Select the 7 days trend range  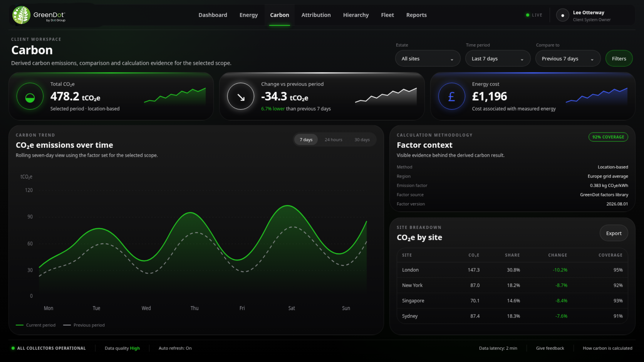coord(306,140)
